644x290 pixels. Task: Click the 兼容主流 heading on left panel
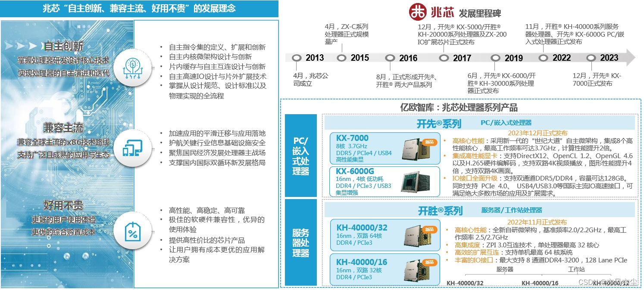[63, 128]
